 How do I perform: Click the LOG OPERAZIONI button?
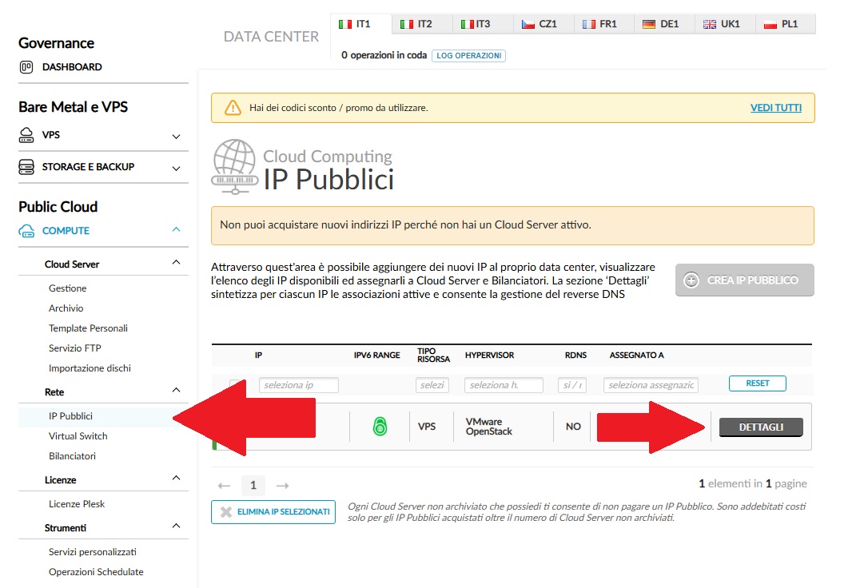click(x=468, y=56)
